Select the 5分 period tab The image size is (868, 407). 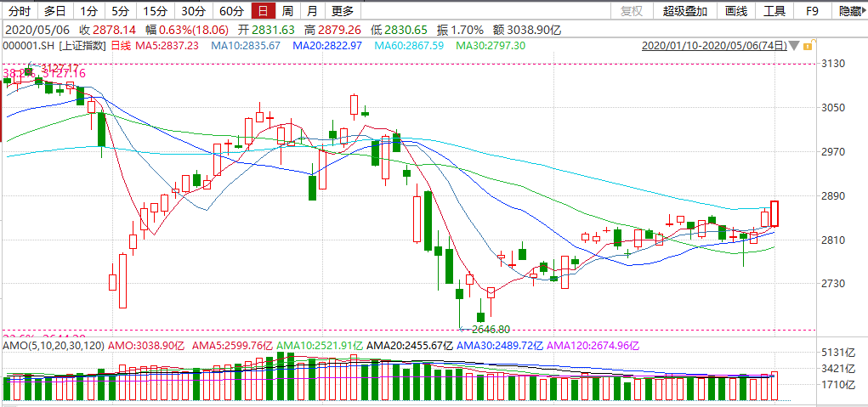[120, 11]
